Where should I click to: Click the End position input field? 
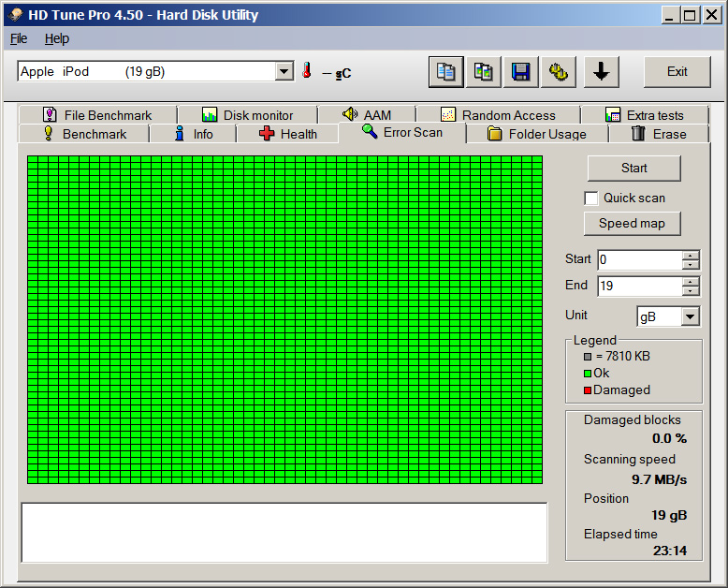pyautogui.click(x=638, y=287)
